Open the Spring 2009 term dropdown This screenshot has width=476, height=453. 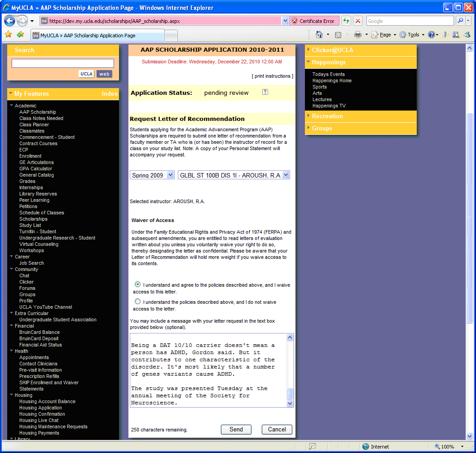[x=152, y=175]
